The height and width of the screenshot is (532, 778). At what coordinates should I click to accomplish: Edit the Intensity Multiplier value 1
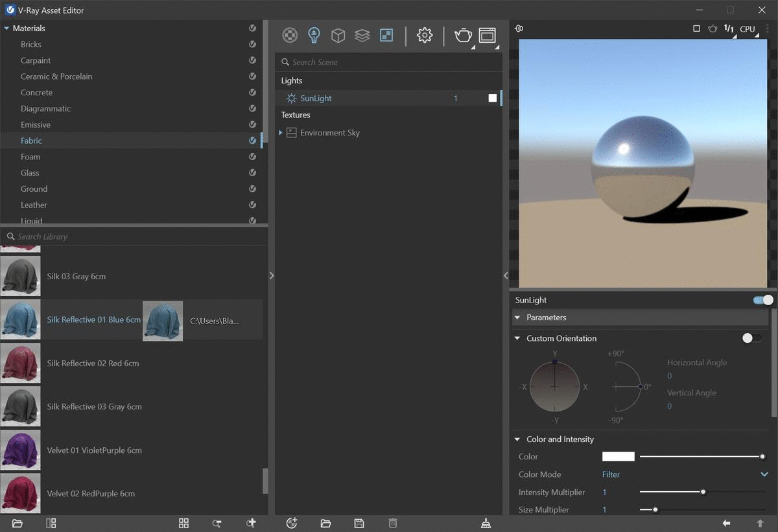tap(605, 492)
